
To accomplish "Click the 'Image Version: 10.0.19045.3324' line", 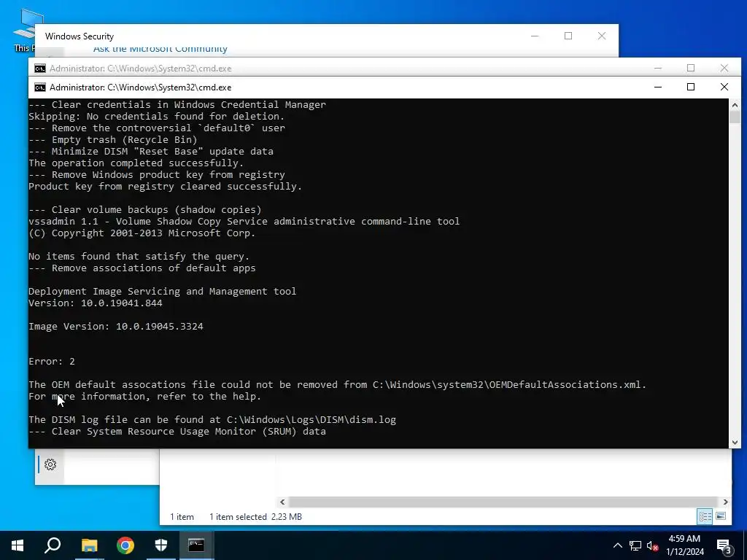I will pyautogui.click(x=116, y=326).
